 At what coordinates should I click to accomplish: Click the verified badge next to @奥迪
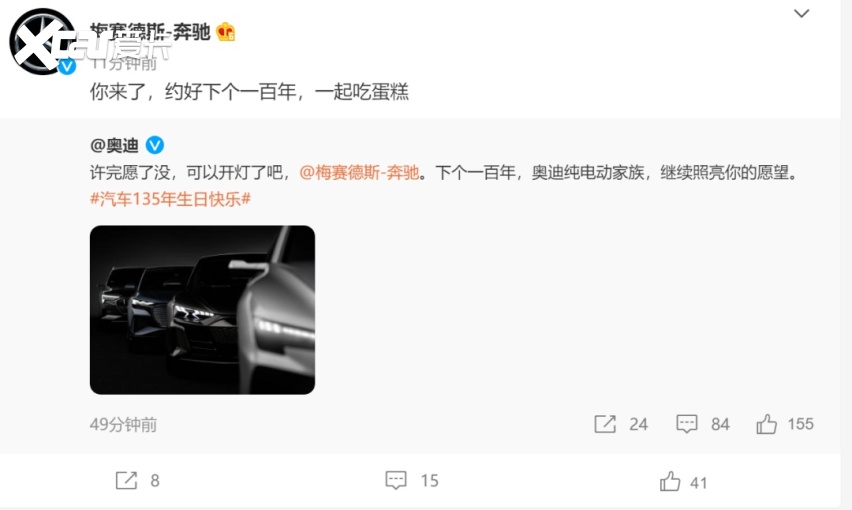click(x=155, y=145)
